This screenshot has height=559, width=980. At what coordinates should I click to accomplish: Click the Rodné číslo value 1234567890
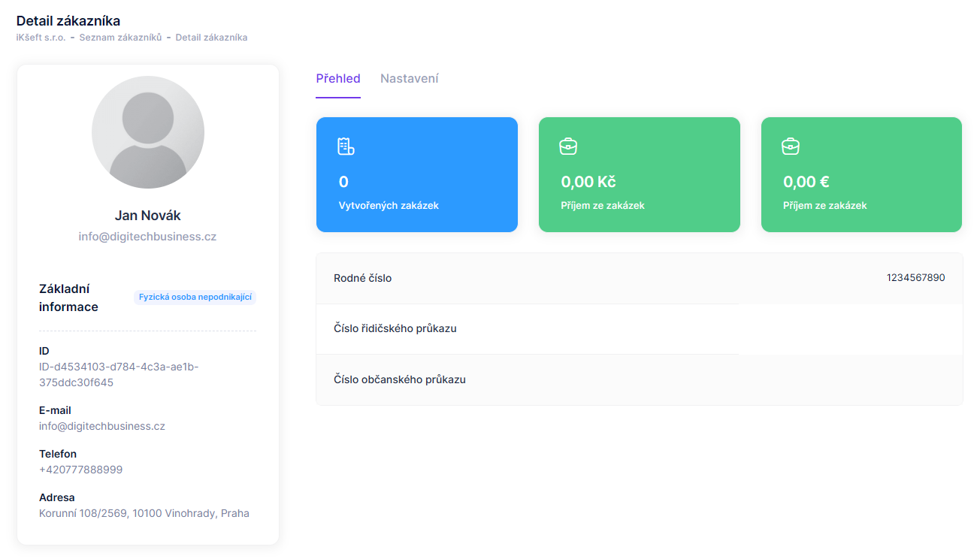[915, 278]
